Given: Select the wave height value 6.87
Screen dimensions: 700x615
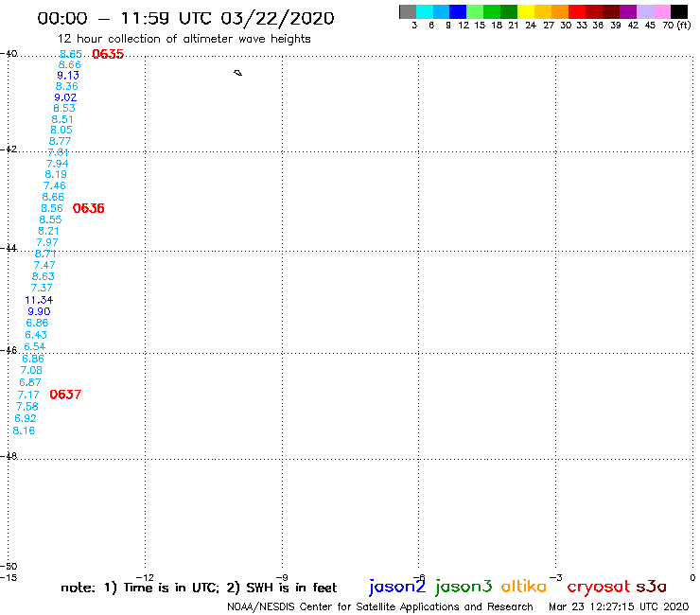Looking at the screenshot, I should point(30,382).
